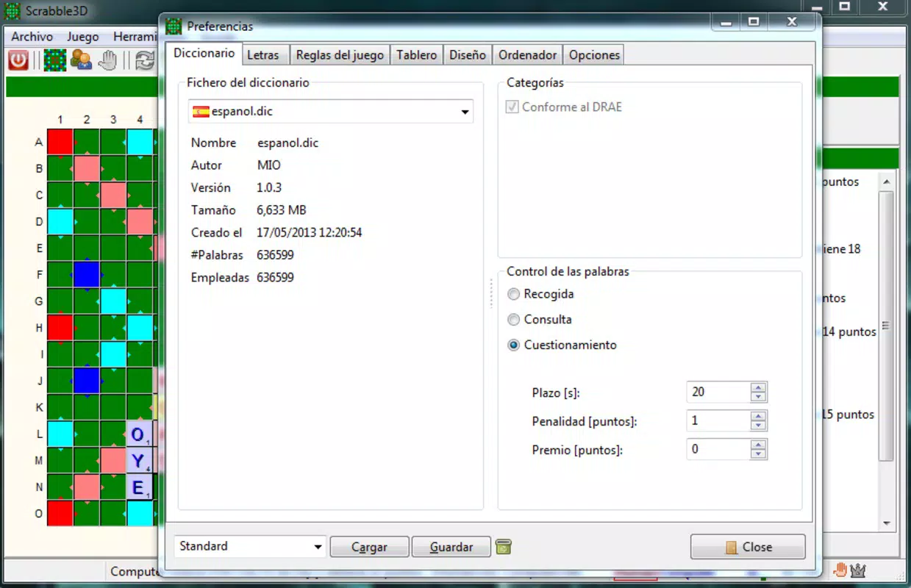Click the Guardar button
Viewport: 911px width, 588px height.
(451, 547)
